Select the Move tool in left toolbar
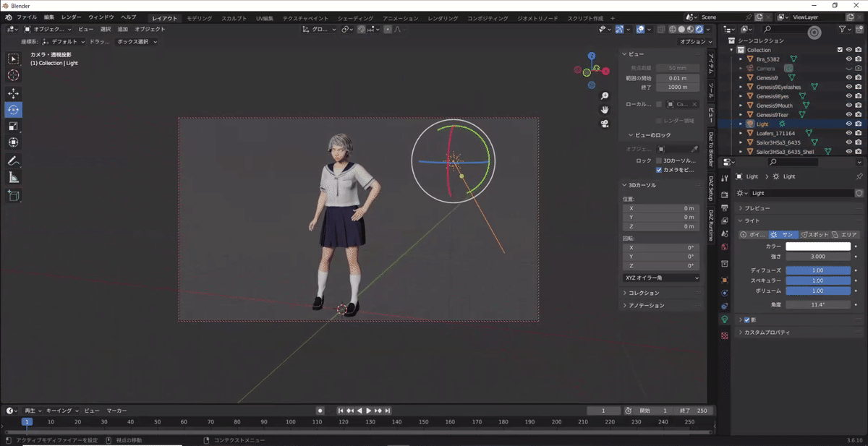 click(14, 93)
